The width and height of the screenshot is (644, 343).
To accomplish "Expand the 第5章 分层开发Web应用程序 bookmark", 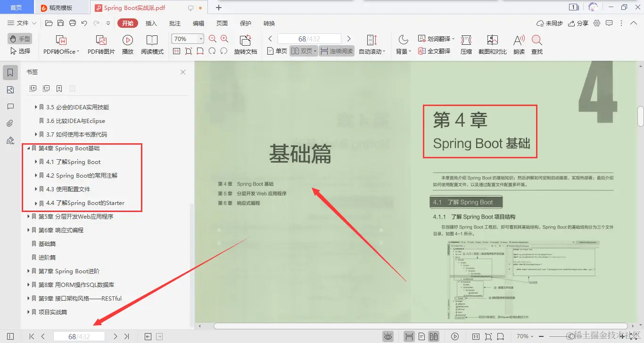I will [x=28, y=216].
